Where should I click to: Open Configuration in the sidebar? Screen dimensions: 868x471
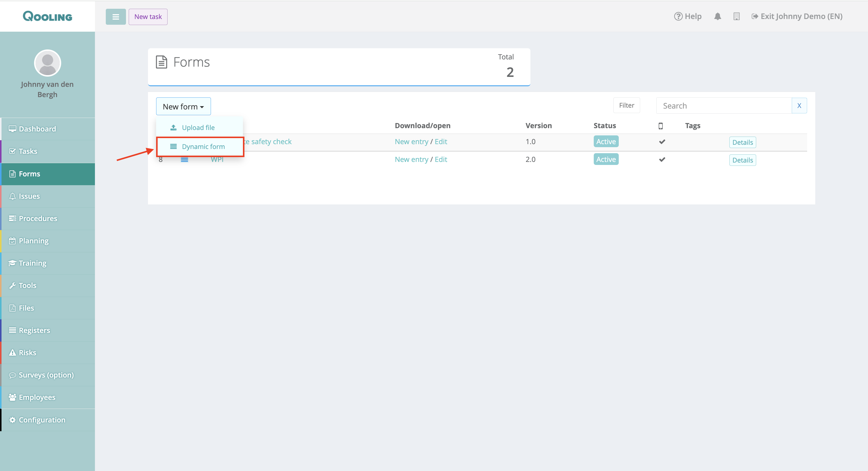[x=42, y=420]
